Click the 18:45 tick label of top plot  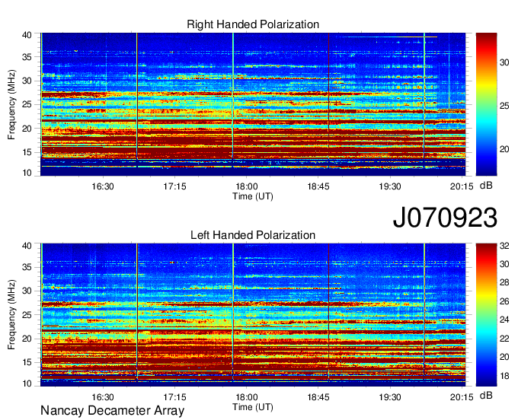tap(318, 186)
